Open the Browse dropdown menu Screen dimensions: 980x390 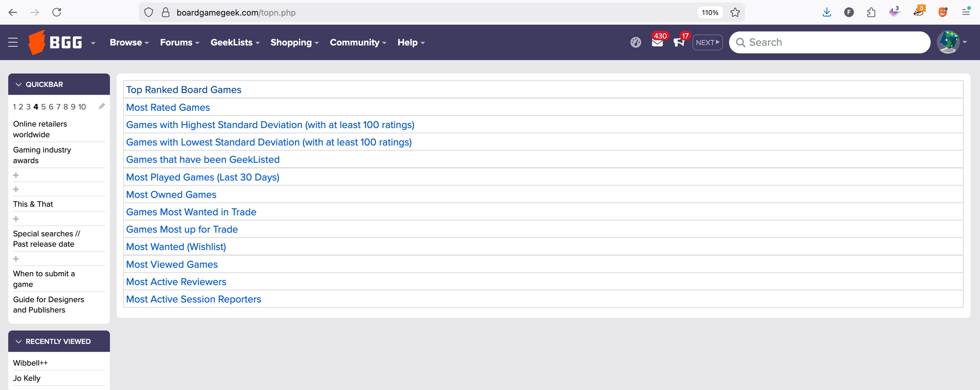point(129,42)
